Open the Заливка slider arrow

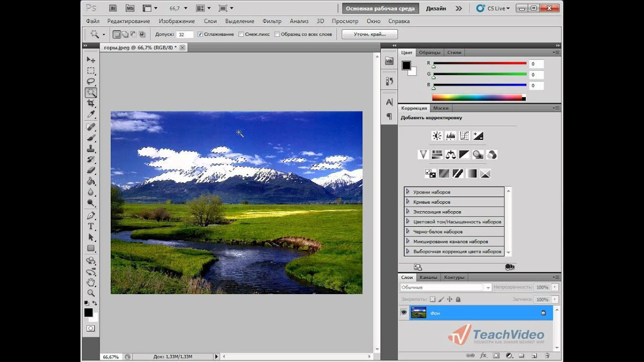click(x=555, y=299)
